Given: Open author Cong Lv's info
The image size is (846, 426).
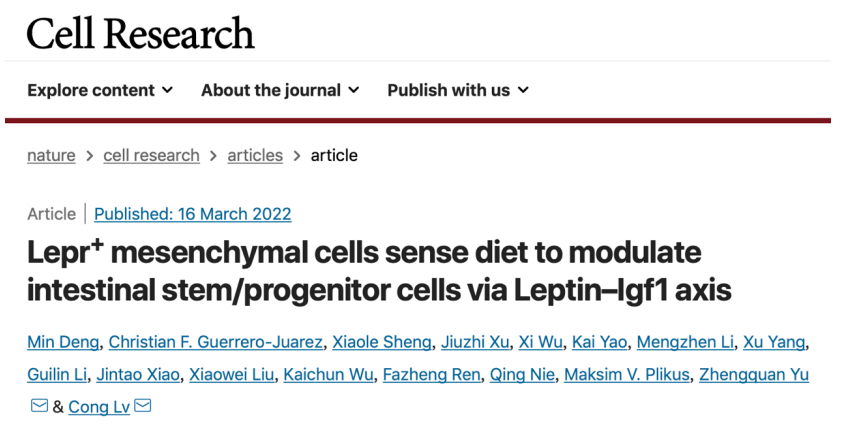Looking at the screenshot, I should point(99,407).
